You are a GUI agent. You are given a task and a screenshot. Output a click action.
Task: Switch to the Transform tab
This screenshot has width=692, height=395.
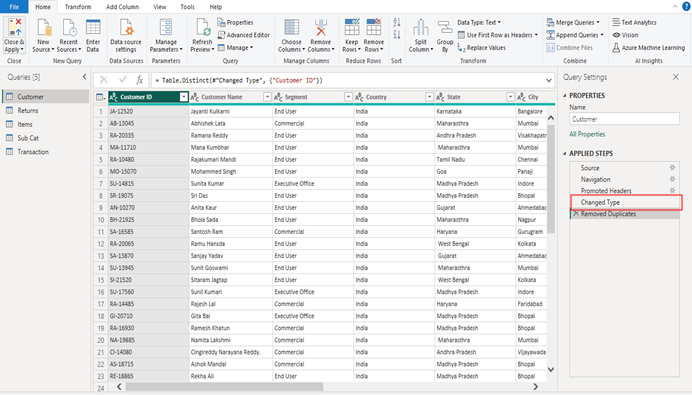(x=78, y=7)
